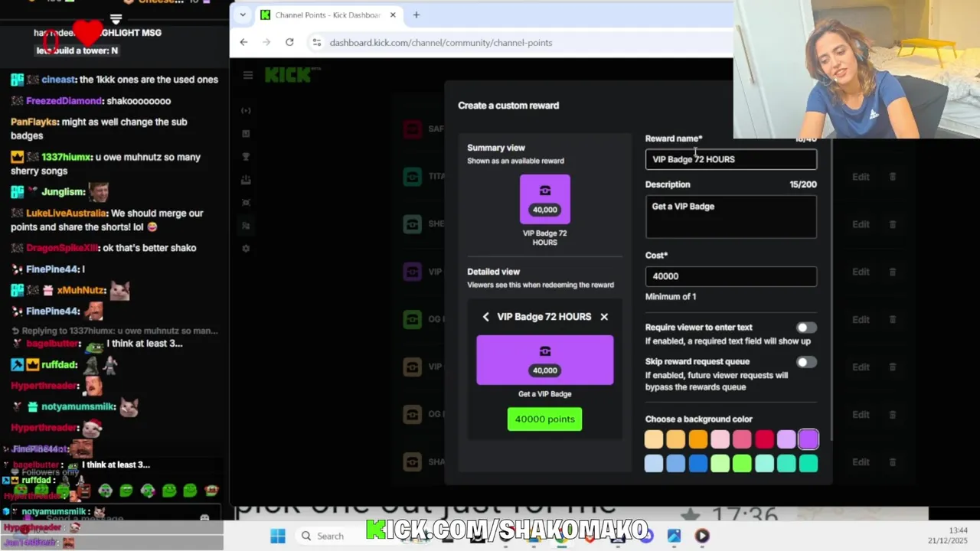Click the Reward name field
This screenshot has width=980, height=551.
[x=731, y=159]
